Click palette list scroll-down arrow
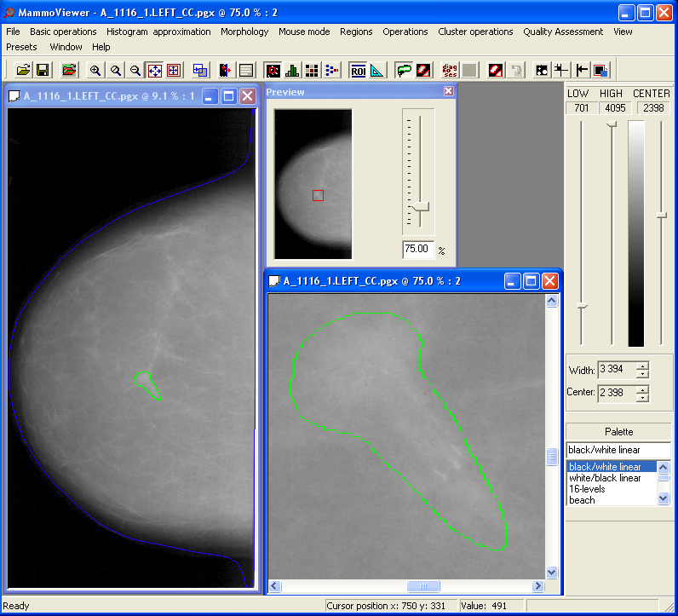This screenshot has height=616, width=678. coord(664,498)
